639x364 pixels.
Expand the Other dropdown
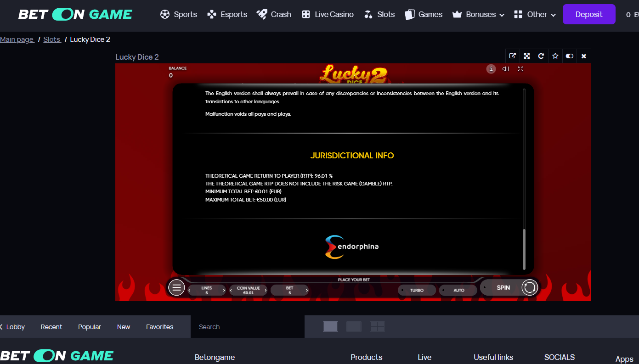tap(535, 14)
